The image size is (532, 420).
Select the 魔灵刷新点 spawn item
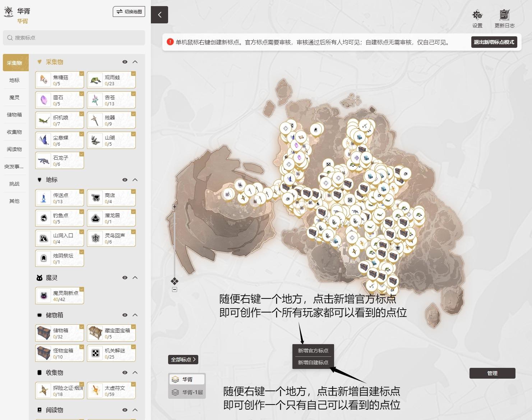pos(60,296)
